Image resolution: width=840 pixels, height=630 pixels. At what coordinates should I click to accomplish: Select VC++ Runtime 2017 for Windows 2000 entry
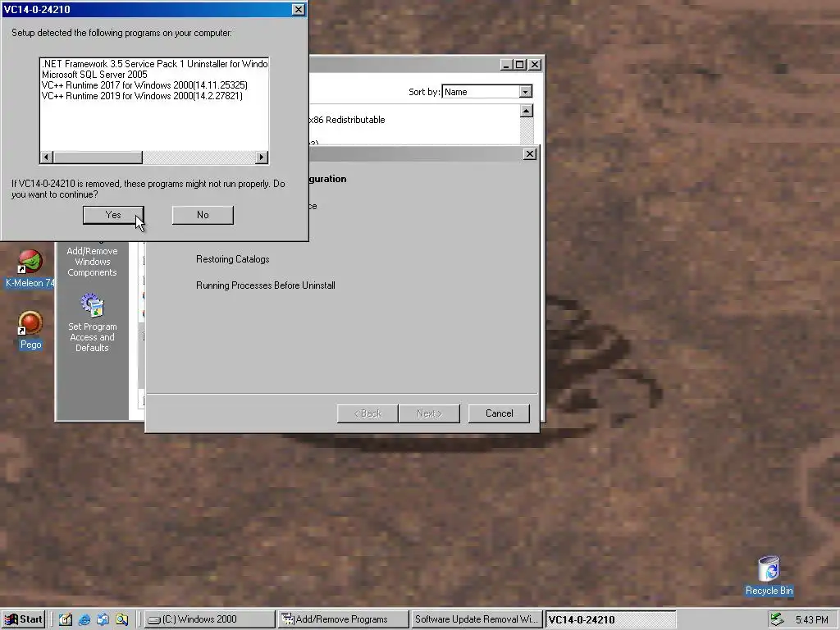pyautogui.click(x=144, y=85)
